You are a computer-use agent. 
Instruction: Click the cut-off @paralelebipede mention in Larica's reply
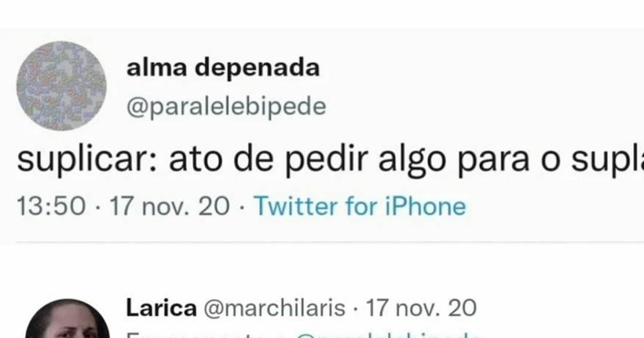[x=388, y=335]
